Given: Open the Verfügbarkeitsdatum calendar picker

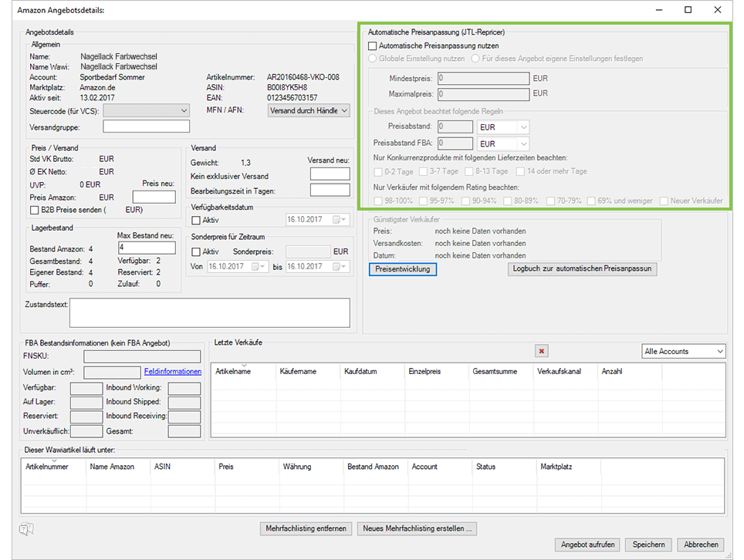Looking at the screenshot, I should tap(339, 220).
